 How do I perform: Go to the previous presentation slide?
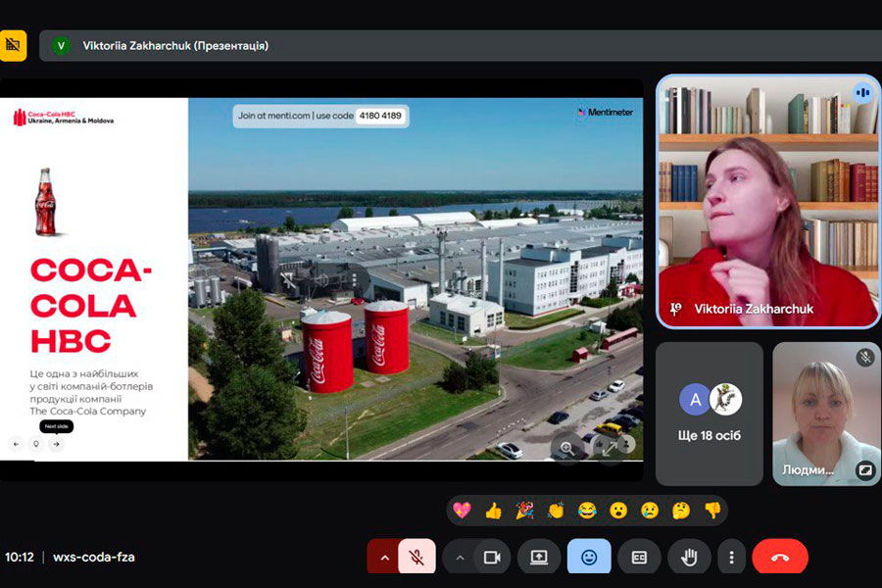coord(16,444)
